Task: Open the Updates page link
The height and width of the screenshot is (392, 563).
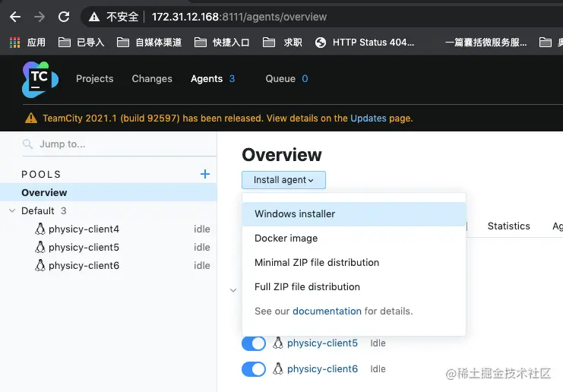Action: (x=368, y=118)
